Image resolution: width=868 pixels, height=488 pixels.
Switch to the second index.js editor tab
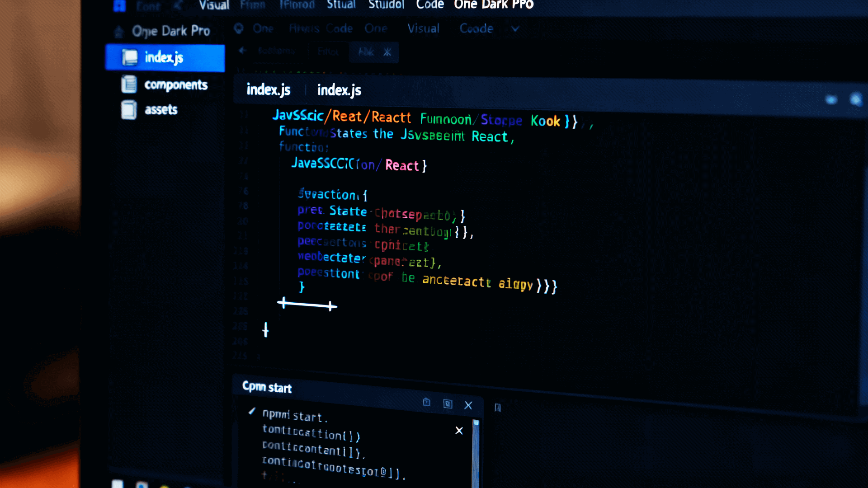pos(339,90)
